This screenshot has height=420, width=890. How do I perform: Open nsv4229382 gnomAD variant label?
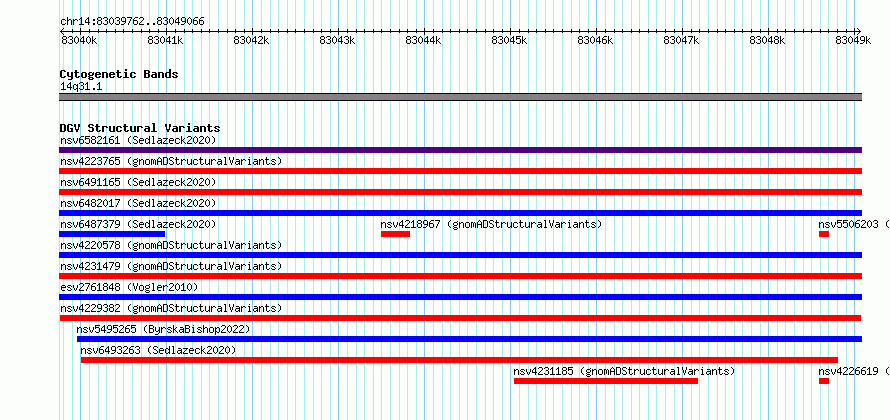click(x=171, y=308)
